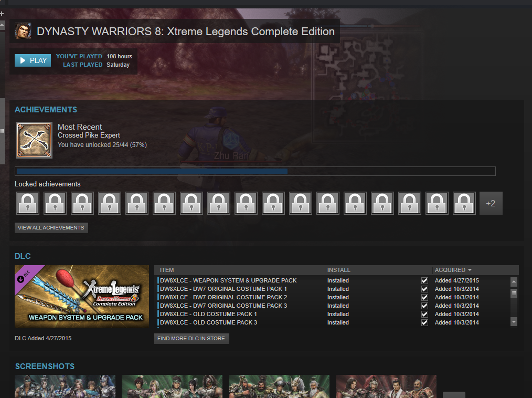Click the Dynasty Warriors 8 game icon
Viewport: 532px width, 398px height.
[x=23, y=31]
